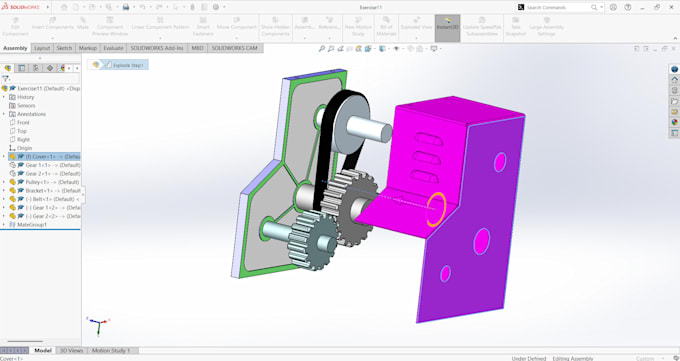Click the feature tree filter icon
The width and height of the screenshot is (680, 361).
(x=6, y=79)
